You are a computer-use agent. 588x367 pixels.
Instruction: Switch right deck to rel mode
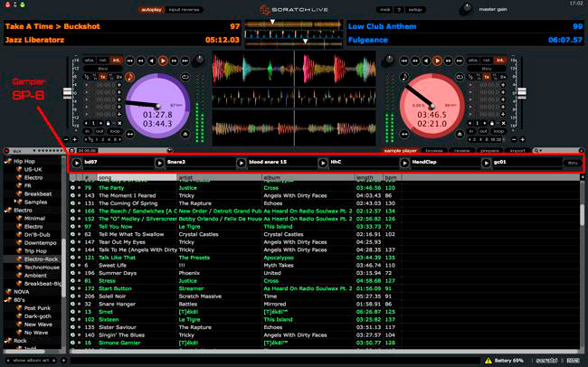click(x=487, y=61)
